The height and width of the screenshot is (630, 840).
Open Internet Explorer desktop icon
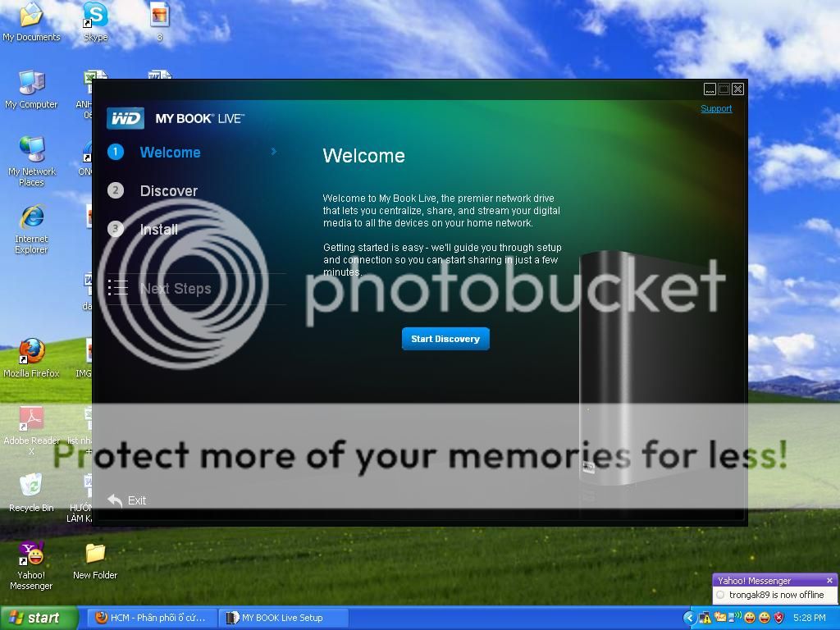pyautogui.click(x=31, y=218)
